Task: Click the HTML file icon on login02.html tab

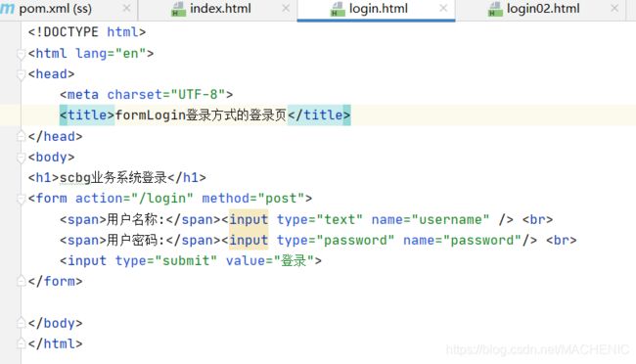Action: (x=495, y=9)
